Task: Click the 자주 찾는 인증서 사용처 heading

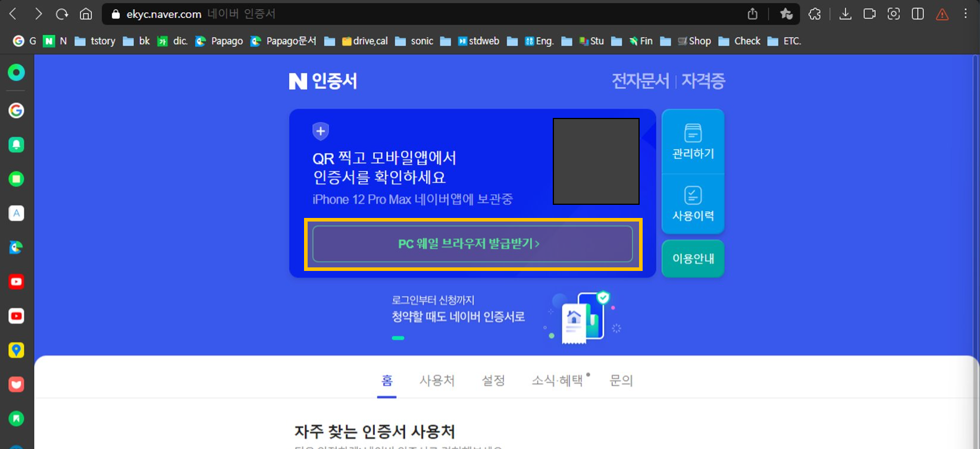Action: coord(375,431)
